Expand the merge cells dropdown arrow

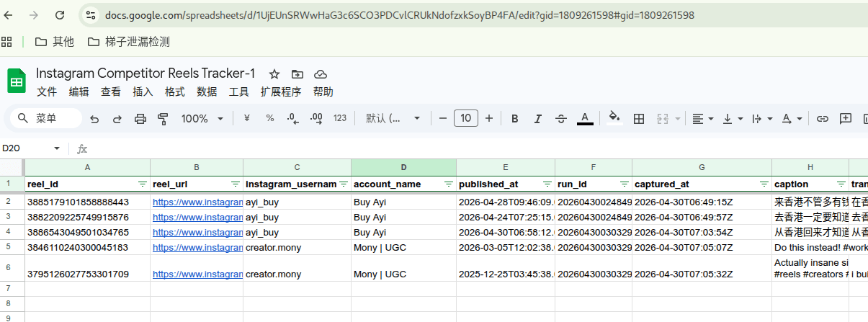tap(677, 119)
